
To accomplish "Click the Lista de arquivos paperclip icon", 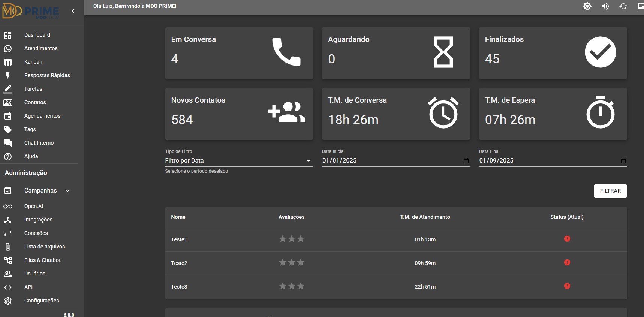I will [8, 247].
